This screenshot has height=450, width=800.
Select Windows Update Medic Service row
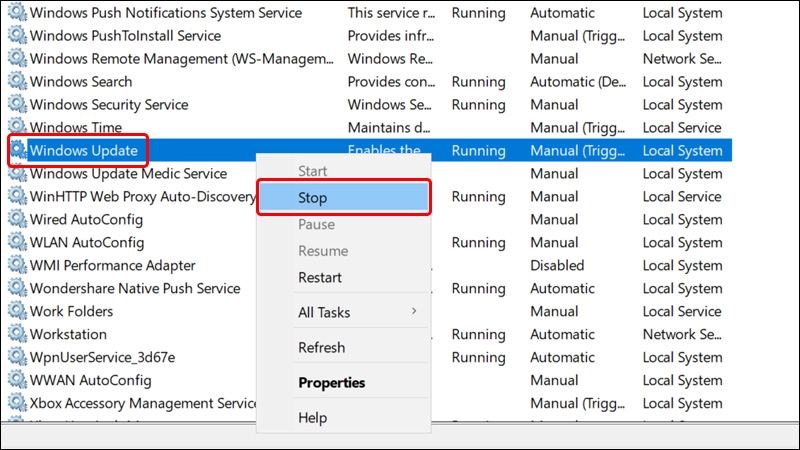point(128,173)
